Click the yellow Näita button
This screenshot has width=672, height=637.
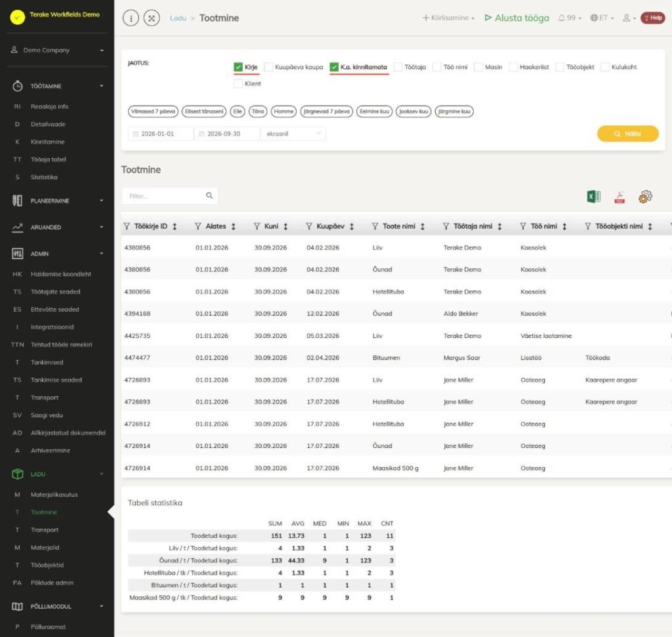pyautogui.click(x=628, y=134)
